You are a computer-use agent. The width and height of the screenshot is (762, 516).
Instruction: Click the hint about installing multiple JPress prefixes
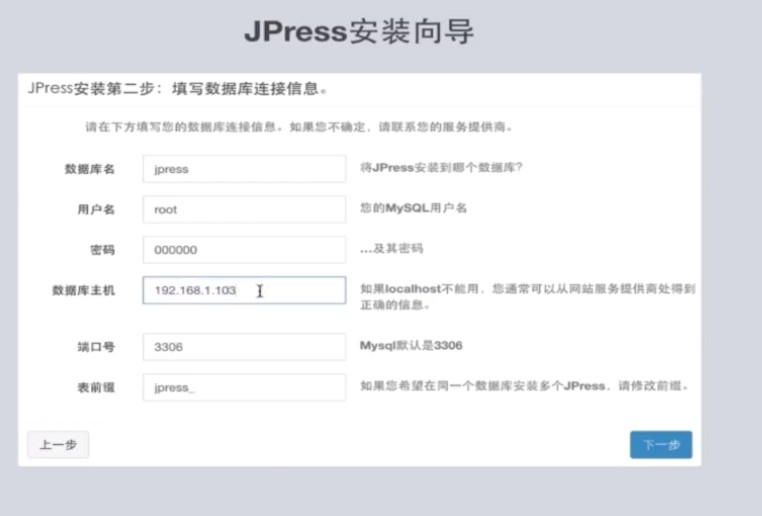(x=524, y=386)
